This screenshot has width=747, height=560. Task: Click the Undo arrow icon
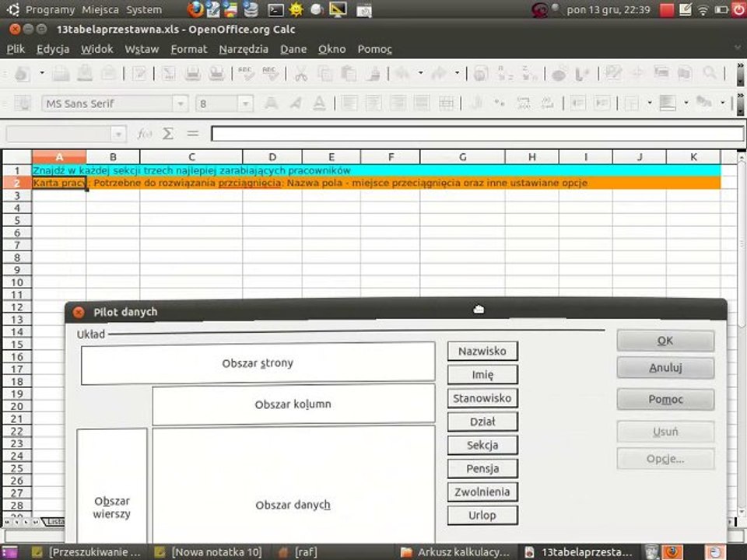402,73
